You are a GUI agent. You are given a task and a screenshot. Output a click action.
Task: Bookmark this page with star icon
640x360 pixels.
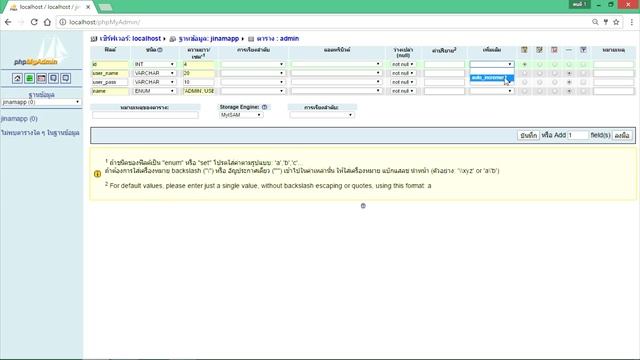pos(616,22)
